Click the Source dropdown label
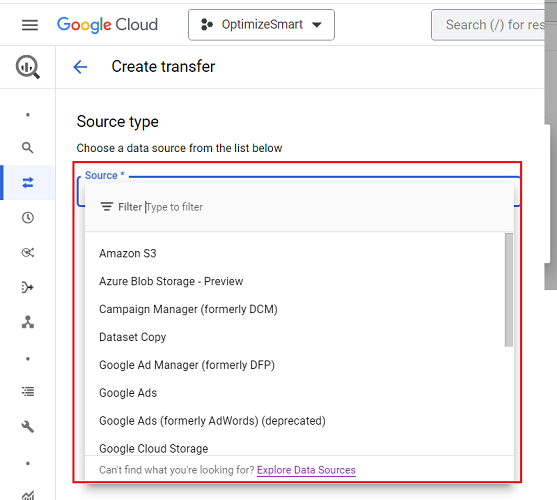Screen dimensions: 557x500 click(104, 175)
